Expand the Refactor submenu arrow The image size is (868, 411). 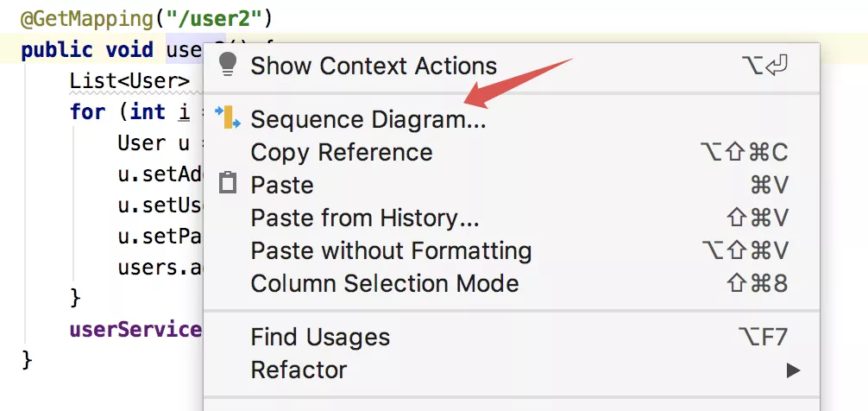(793, 370)
